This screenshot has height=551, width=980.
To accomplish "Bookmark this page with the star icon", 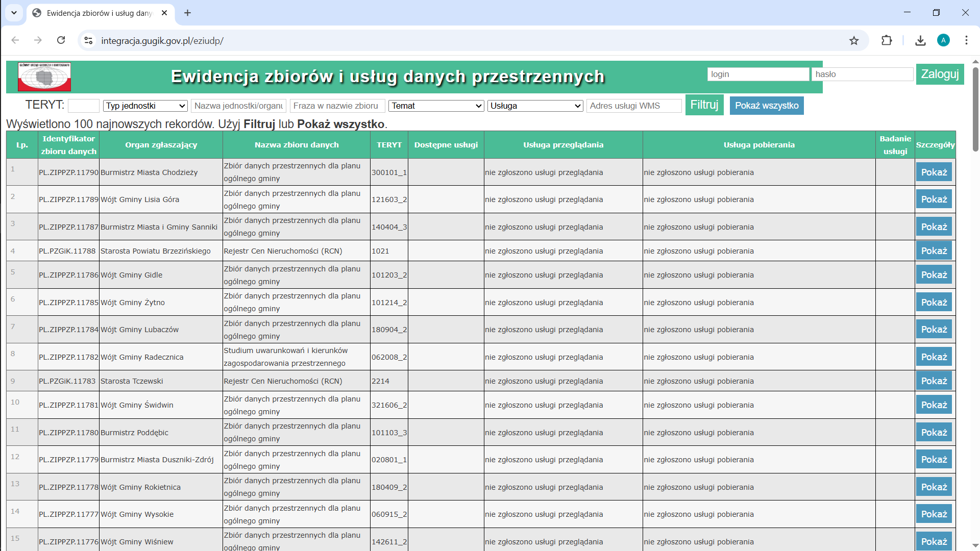I will [x=854, y=41].
